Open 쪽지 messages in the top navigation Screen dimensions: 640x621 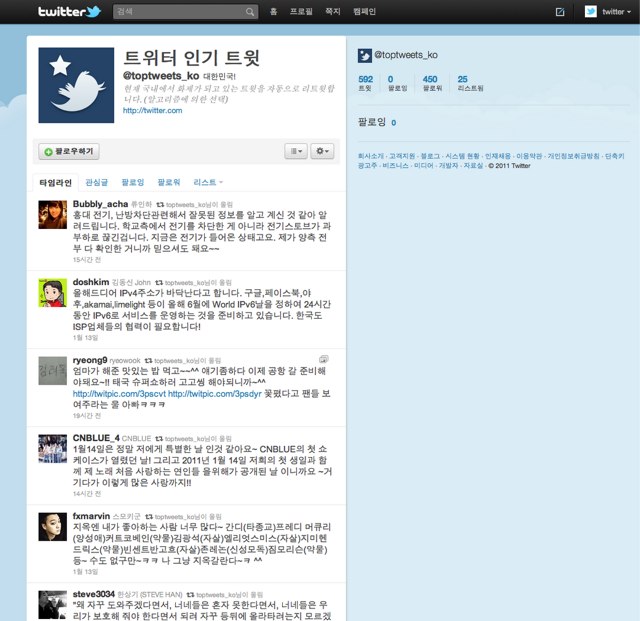tap(333, 11)
